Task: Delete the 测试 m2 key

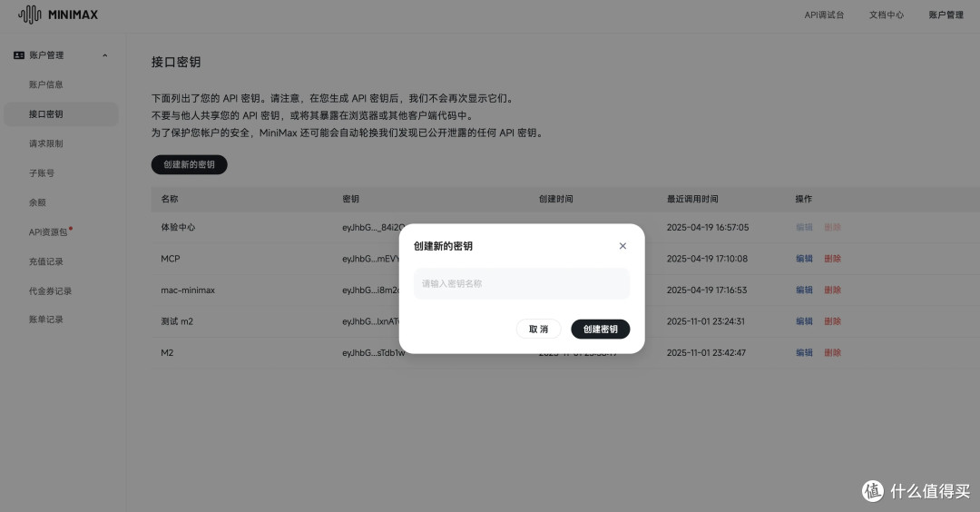Action: coord(832,320)
